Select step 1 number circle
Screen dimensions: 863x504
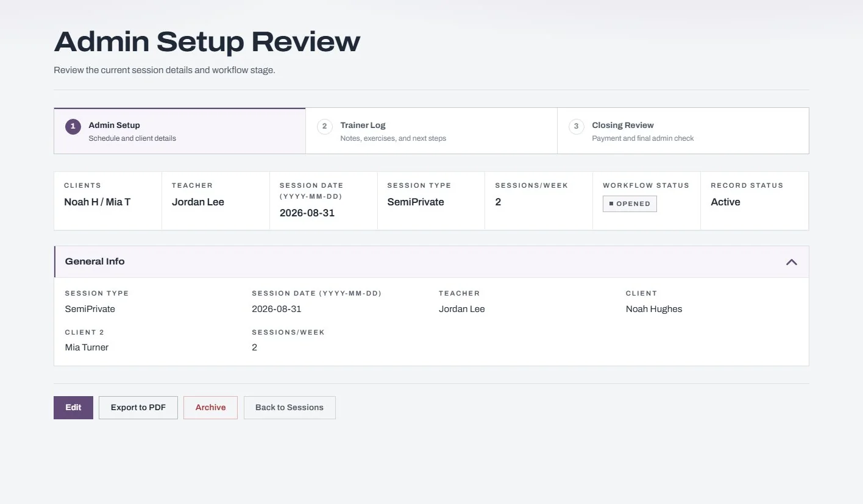point(73,127)
